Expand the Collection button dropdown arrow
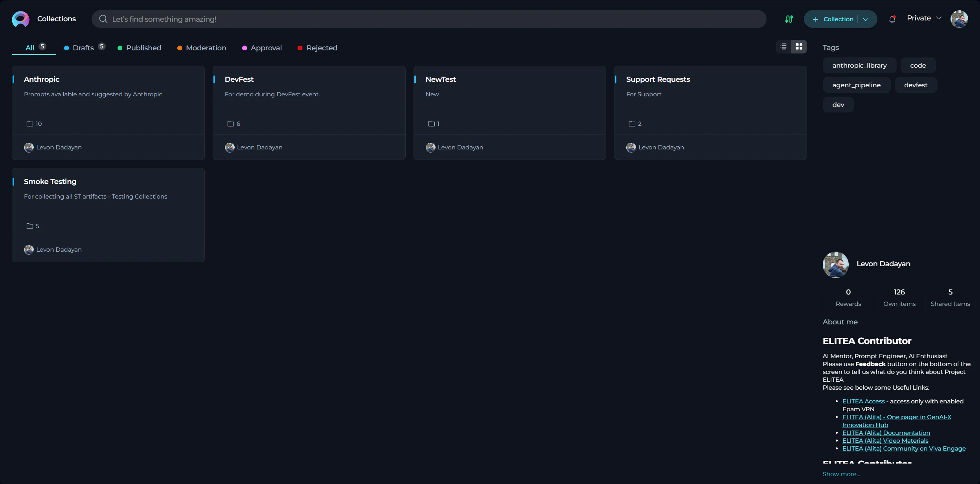This screenshot has width=980, height=484. click(866, 19)
